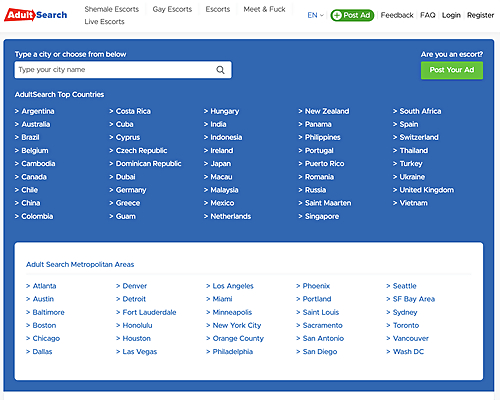Click the AdultSearch logo
This screenshot has height=400, width=500.
36,15
